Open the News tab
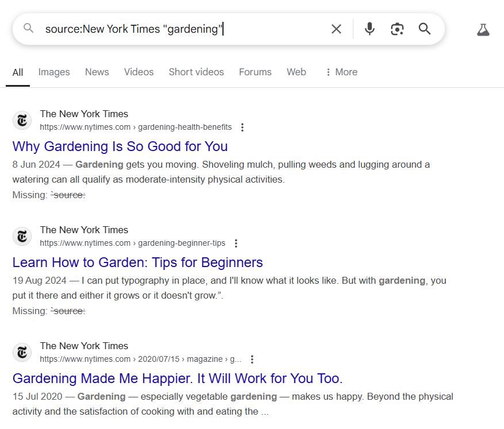This screenshot has width=504, height=429. pyautogui.click(x=97, y=72)
